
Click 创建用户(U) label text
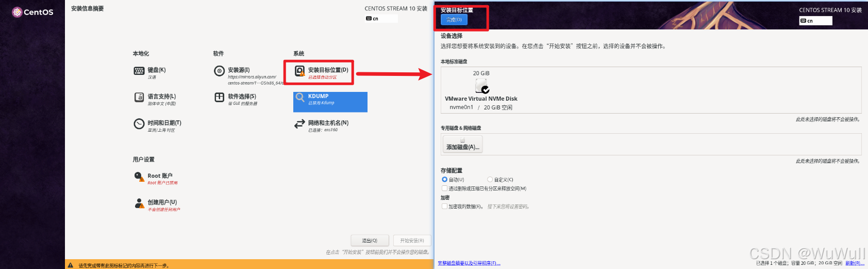click(x=162, y=202)
